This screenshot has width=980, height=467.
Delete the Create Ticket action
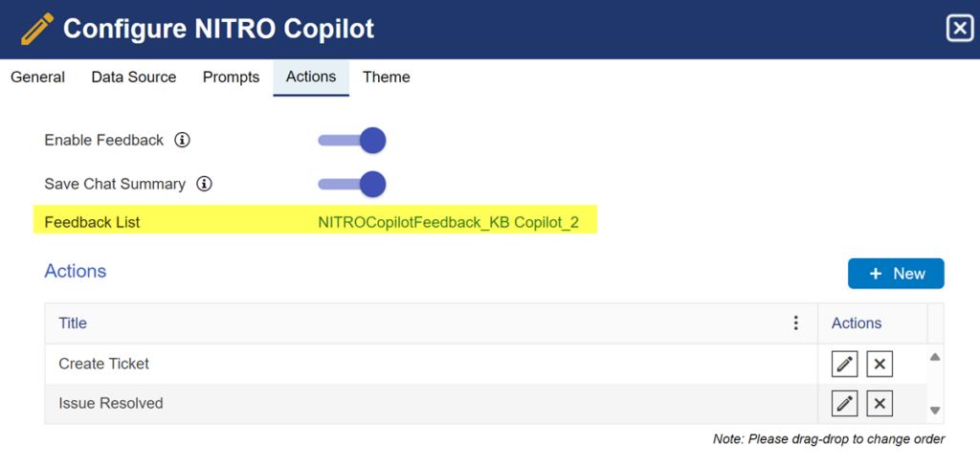(x=880, y=364)
